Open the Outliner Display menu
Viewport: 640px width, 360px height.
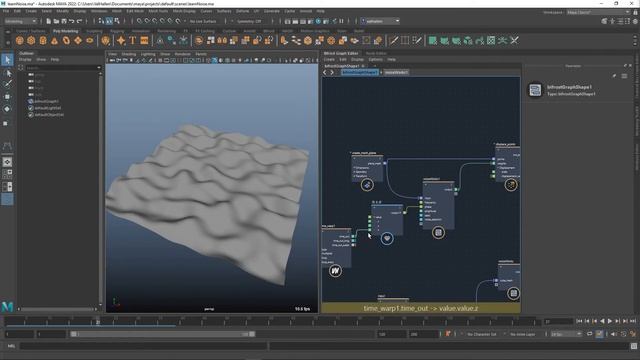point(25,60)
